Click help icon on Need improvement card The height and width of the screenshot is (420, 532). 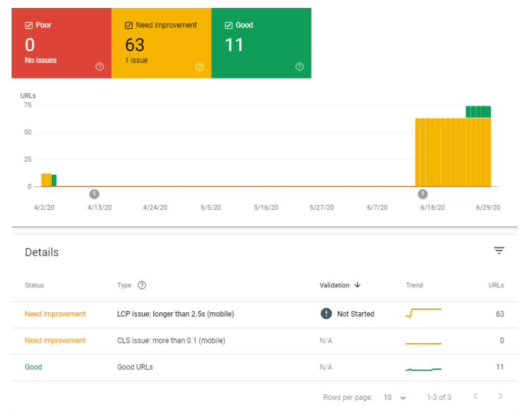200,67
